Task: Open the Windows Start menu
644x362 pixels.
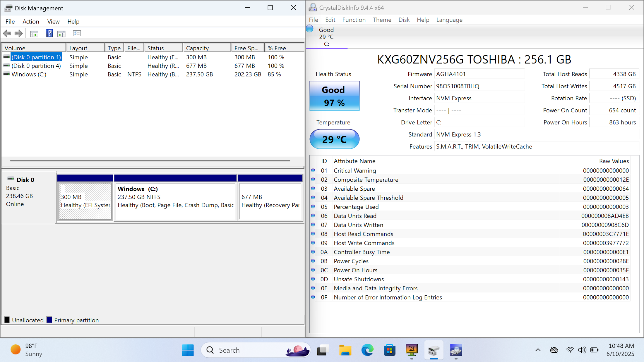Action: (x=188, y=350)
